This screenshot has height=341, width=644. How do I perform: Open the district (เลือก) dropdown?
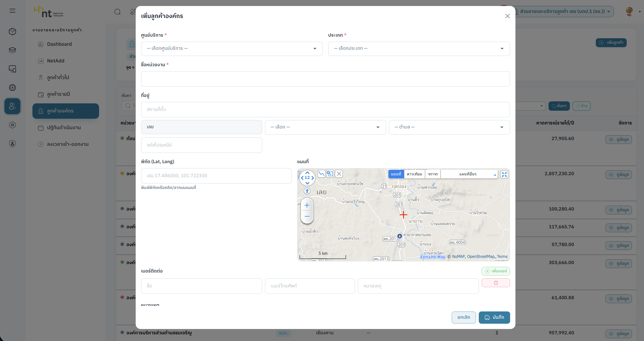pyautogui.click(x=325, y=127)
